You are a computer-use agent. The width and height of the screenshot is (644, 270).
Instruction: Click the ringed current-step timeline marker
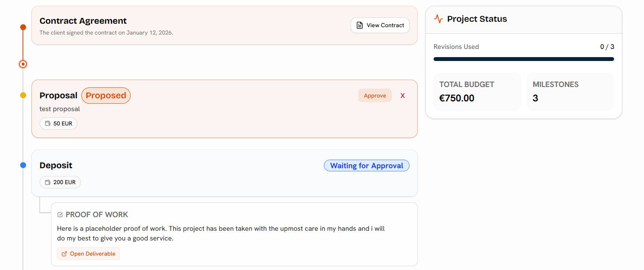[23, 64]
